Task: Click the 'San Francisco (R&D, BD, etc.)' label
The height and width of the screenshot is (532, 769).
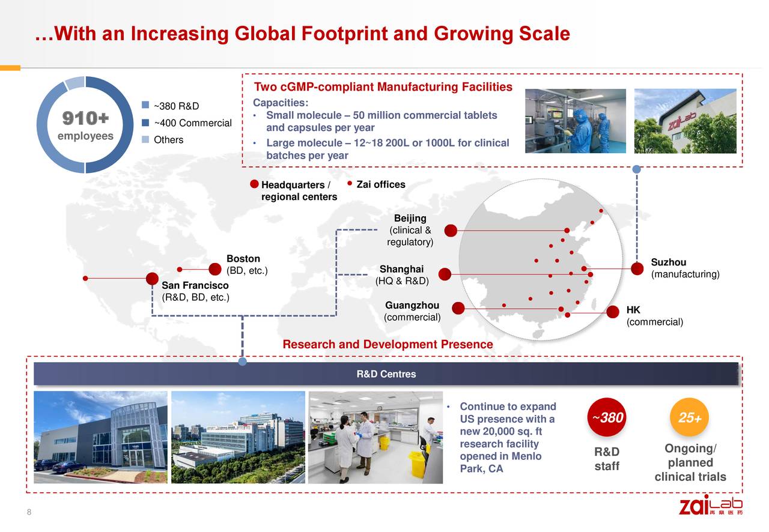Action: tap(195, 291)
